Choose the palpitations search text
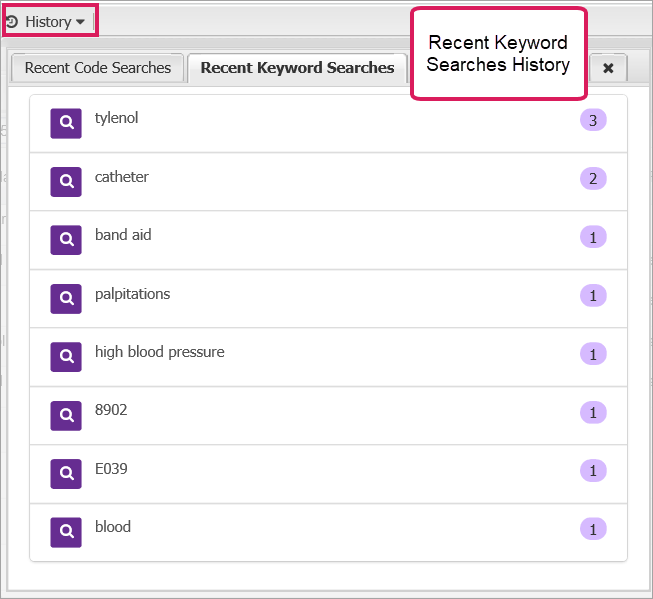 132,294
